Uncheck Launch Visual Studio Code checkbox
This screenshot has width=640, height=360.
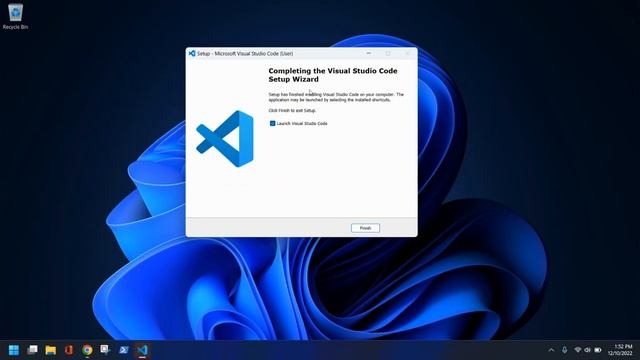click(272, 123)
